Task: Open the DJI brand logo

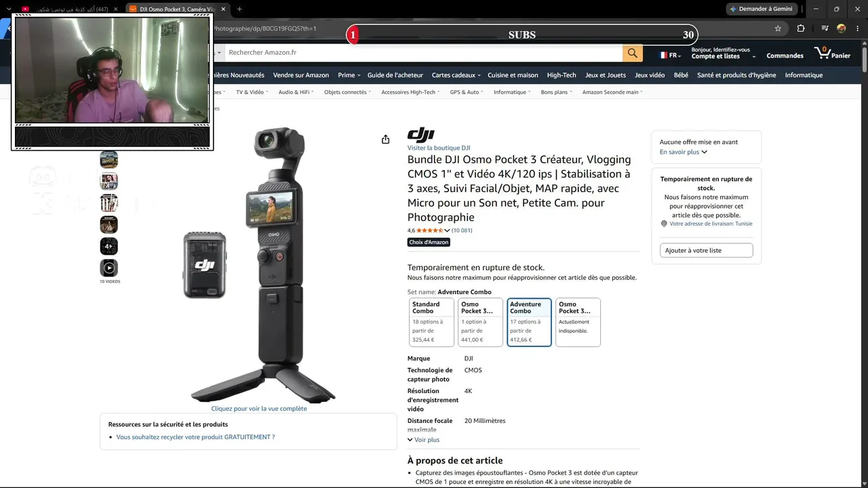Action: pos(420,135)
